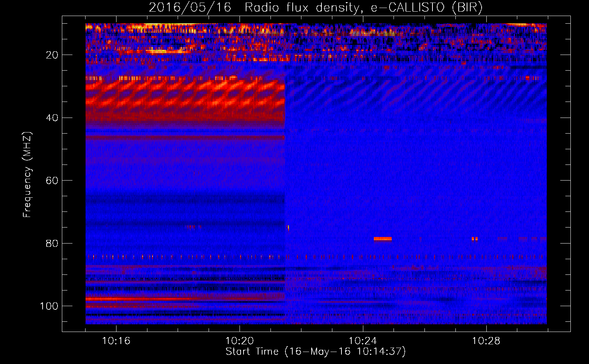The width and height of the screenshot is (589, 364).
Task: Click the 100 MHz frequency tick label
Action: 49,306
